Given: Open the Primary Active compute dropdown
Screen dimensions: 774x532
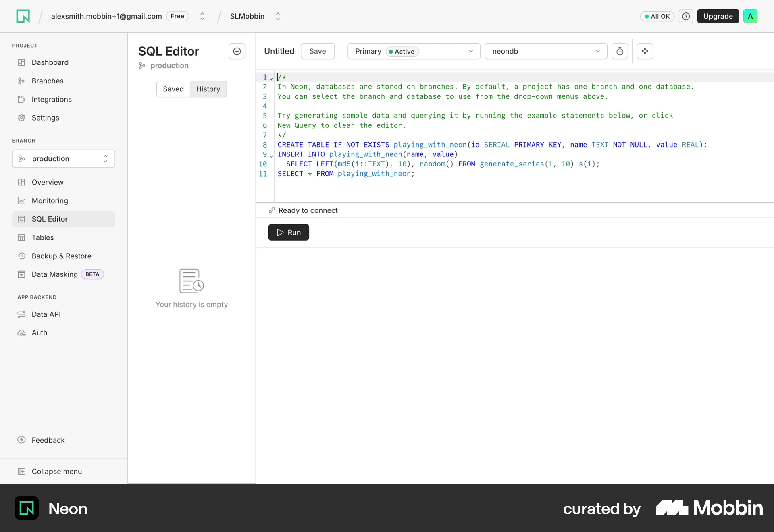Looking at the screenshot, I should tap(414, 51).
